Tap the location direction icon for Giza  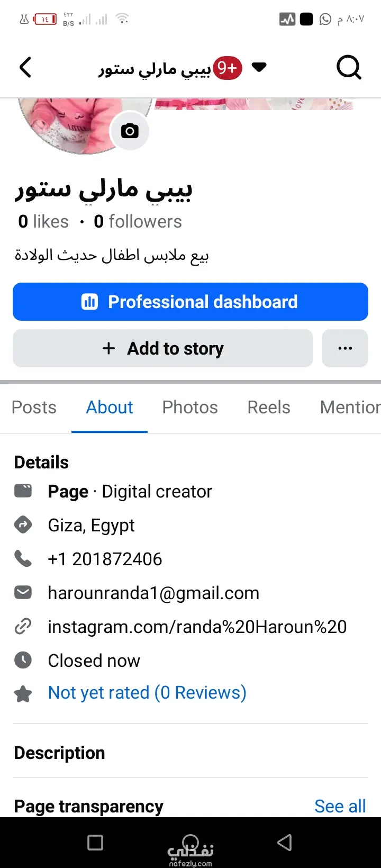pos(23,525)
